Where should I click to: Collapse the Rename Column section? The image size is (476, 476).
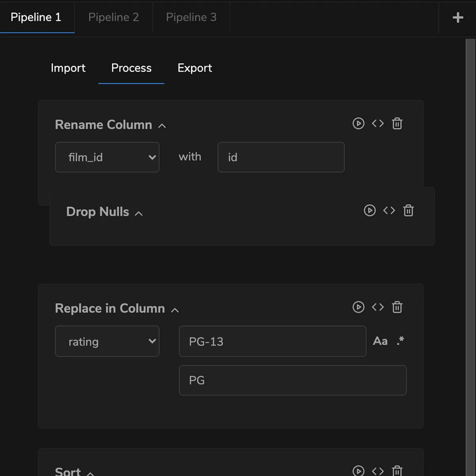pos(162,126)
